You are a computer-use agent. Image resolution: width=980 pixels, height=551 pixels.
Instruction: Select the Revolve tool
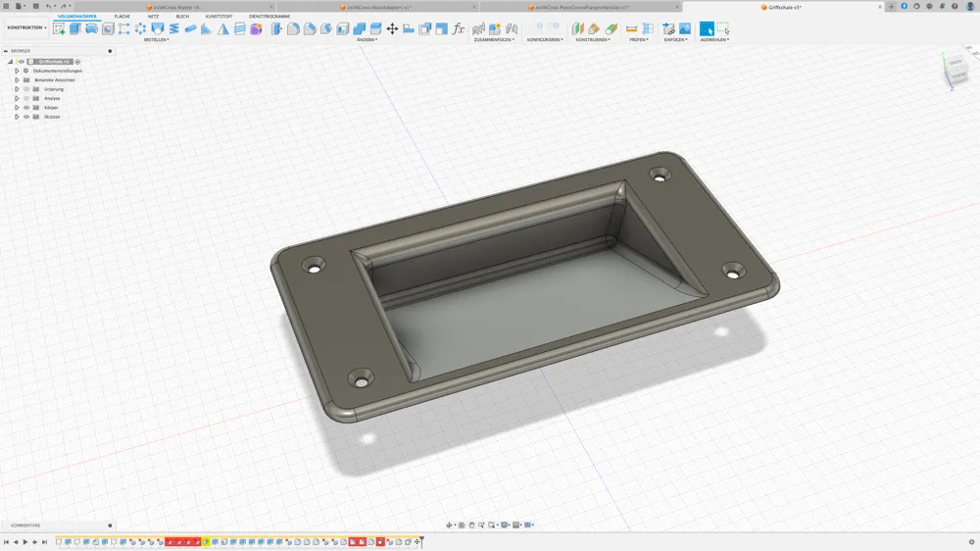pos(91,28)
